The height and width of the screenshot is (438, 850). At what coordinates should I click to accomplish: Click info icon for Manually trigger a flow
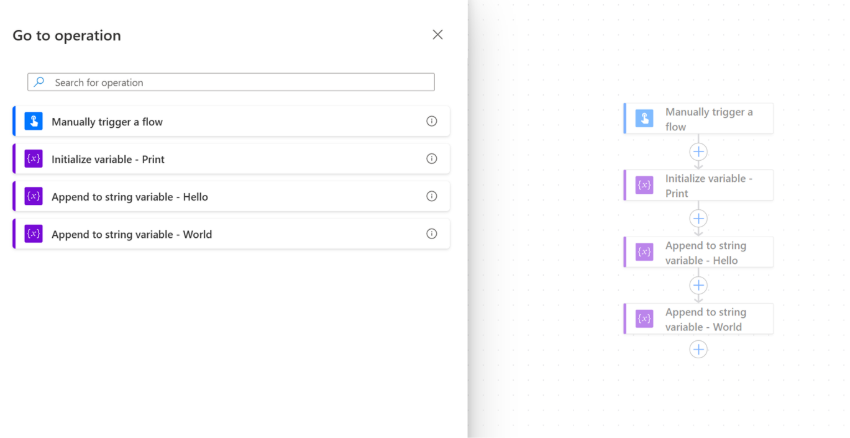pyautogui.click(x=432, y=121)
